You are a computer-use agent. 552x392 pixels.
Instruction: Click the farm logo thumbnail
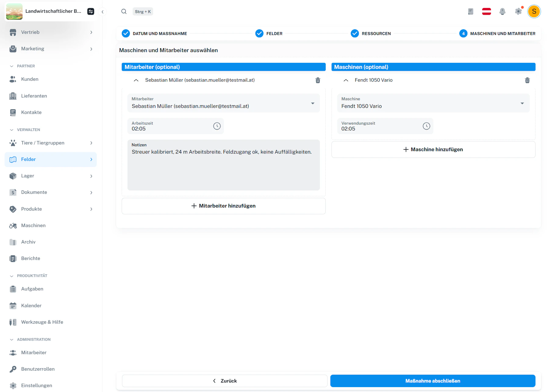click(x=14, y=12)
